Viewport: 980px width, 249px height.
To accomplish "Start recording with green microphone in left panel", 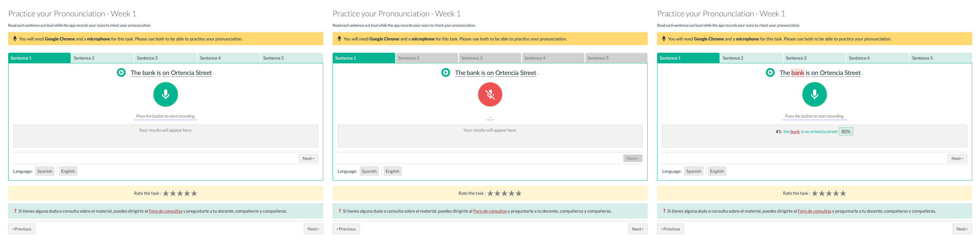I will [x=165, y=94].
